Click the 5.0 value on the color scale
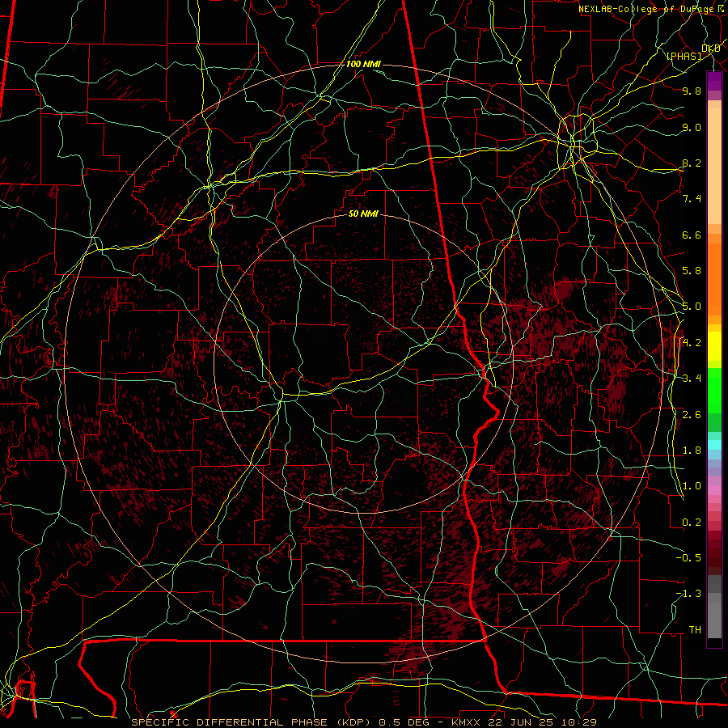Screen dimensions: 728x728 (692, 307)
